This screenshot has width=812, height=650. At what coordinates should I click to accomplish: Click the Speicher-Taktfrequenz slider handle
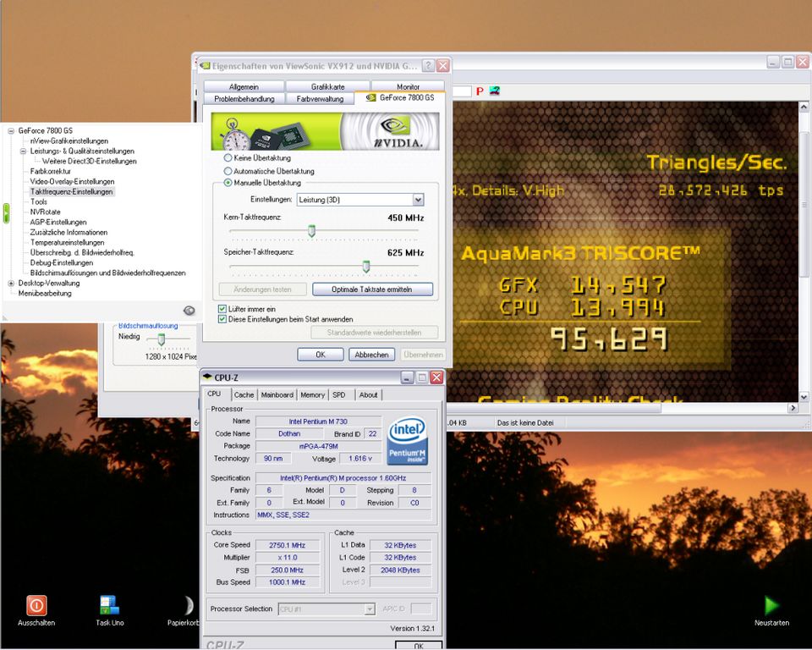click(x=366, y=267)
